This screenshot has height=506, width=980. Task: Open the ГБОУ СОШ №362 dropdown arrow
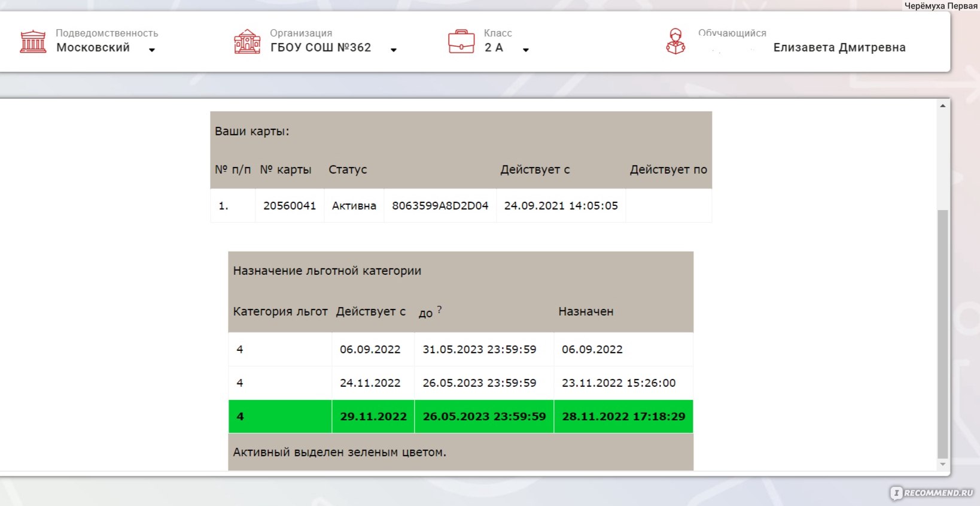pyautogui.click(x=394, y=50)
